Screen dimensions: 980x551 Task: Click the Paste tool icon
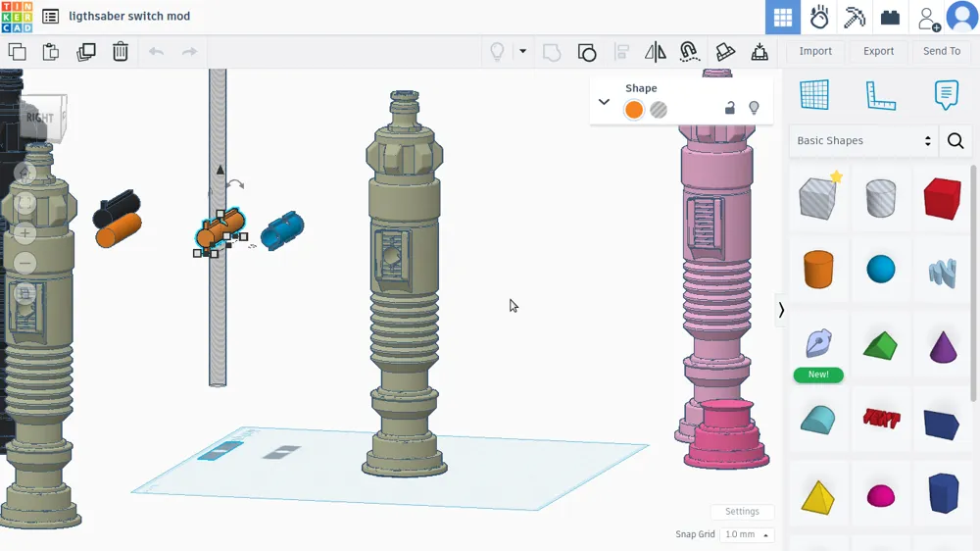(x=51, y=52)
